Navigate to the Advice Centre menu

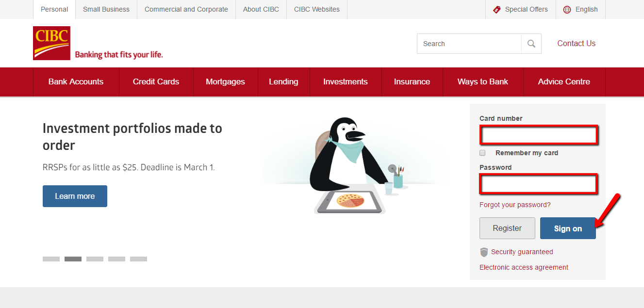pos(564,81)
